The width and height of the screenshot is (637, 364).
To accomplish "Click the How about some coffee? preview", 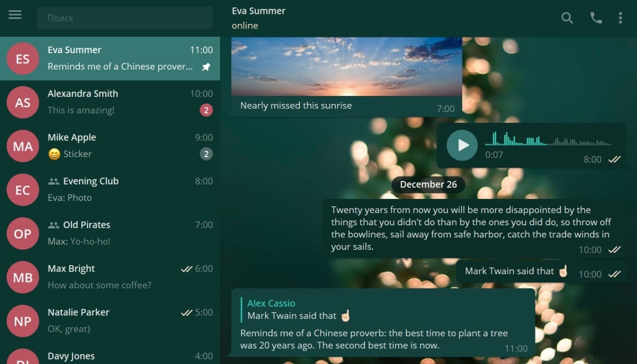I will 100,285.
